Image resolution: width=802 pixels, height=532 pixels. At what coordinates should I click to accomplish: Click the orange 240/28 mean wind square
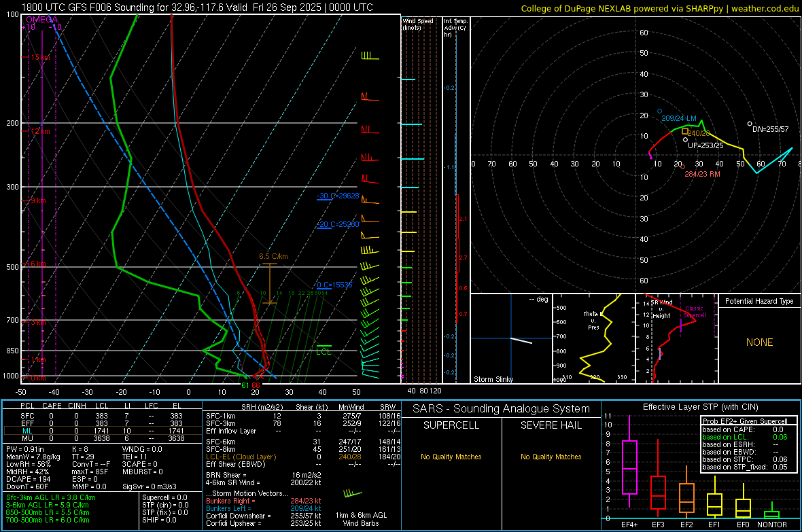coord(685,131)
